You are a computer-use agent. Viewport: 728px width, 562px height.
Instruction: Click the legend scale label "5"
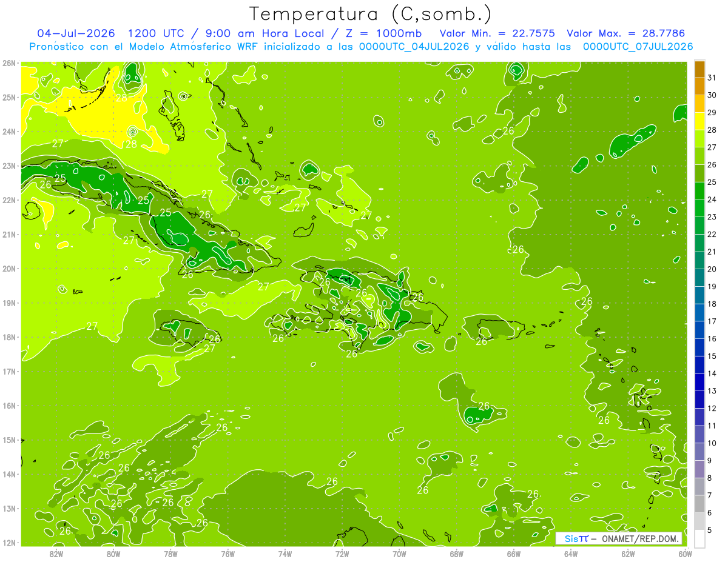tap(709, 530)
